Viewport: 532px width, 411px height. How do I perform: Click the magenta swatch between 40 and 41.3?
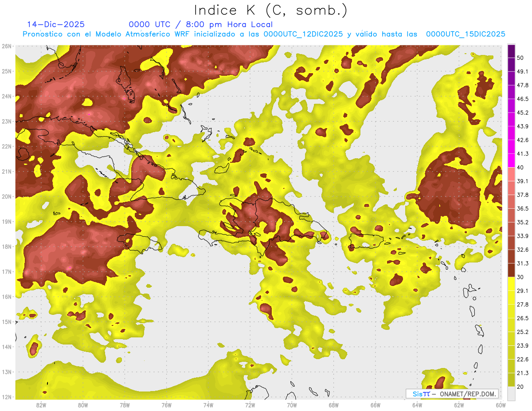pos(512,160)
